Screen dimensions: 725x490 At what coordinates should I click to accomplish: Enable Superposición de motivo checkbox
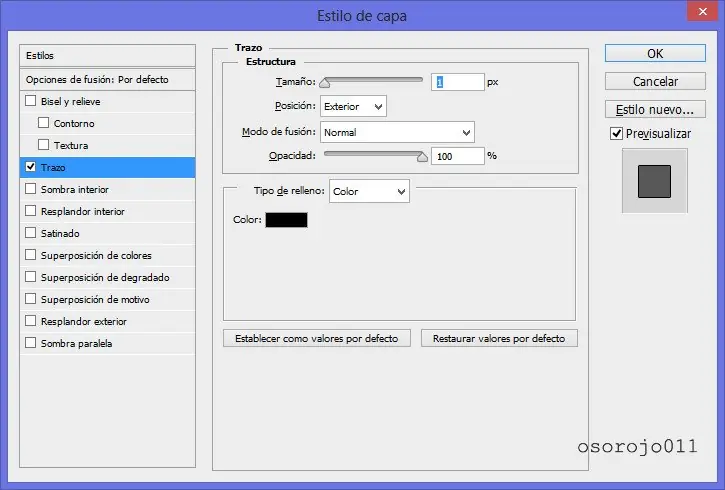pos(31,299)
